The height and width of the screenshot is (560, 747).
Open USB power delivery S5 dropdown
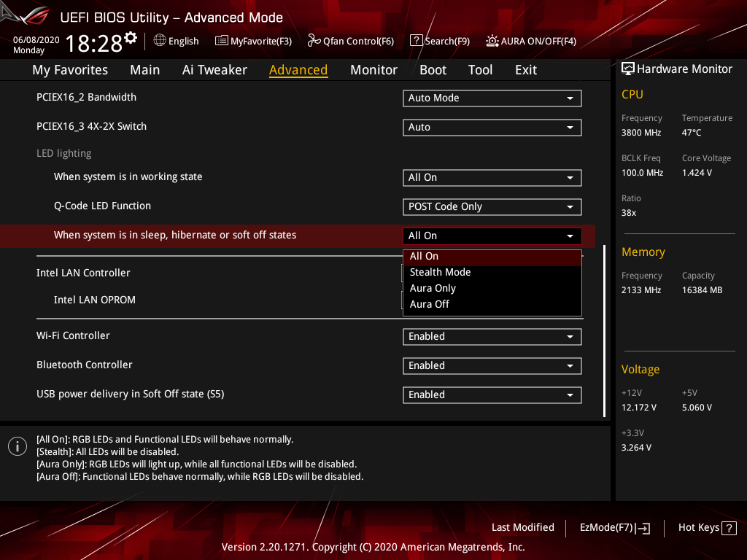(492, 394)
